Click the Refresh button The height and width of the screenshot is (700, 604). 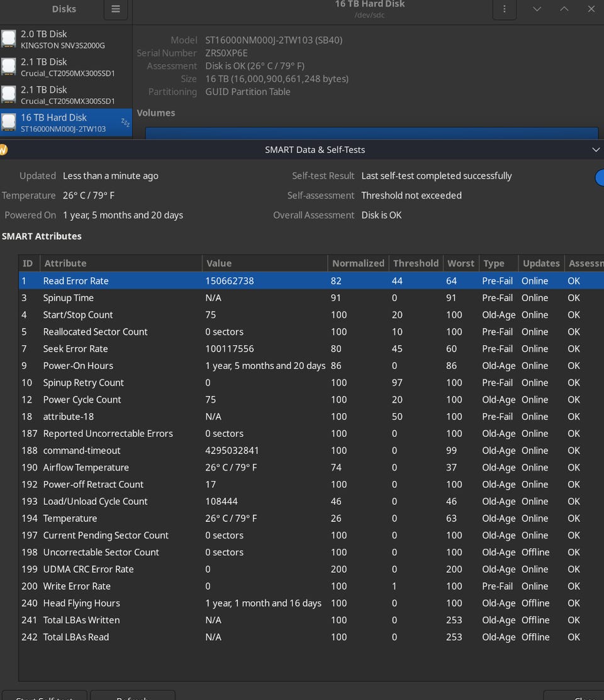pos(133,696)
